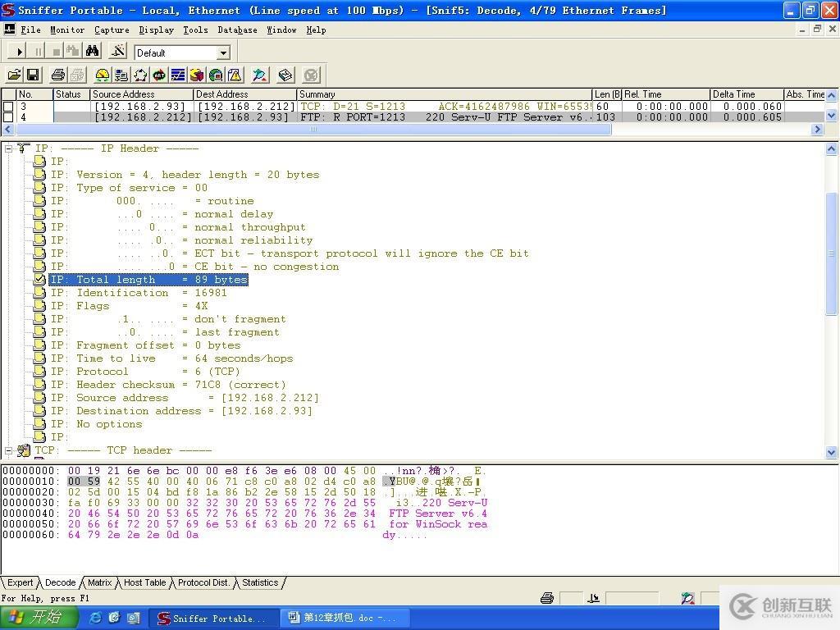The image size is (840, 630).
Task: Click the Save floppy disk icon
Action: coord(33,75)
